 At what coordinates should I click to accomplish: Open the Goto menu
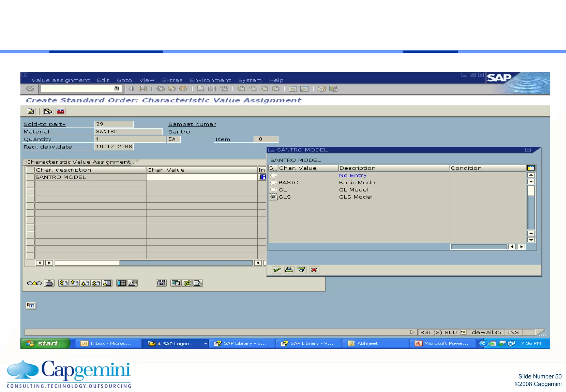click(x=124, y=80)
